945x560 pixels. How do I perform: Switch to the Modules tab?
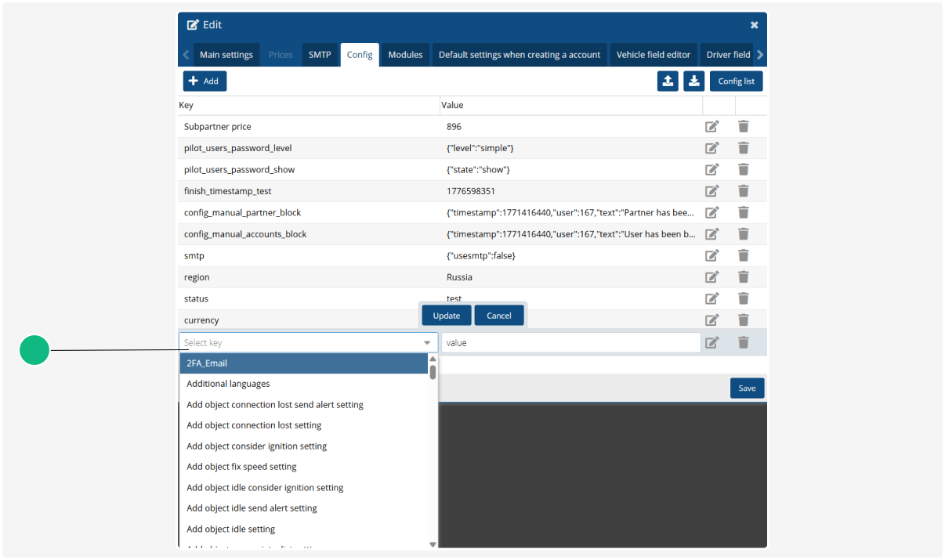(405, 54)
